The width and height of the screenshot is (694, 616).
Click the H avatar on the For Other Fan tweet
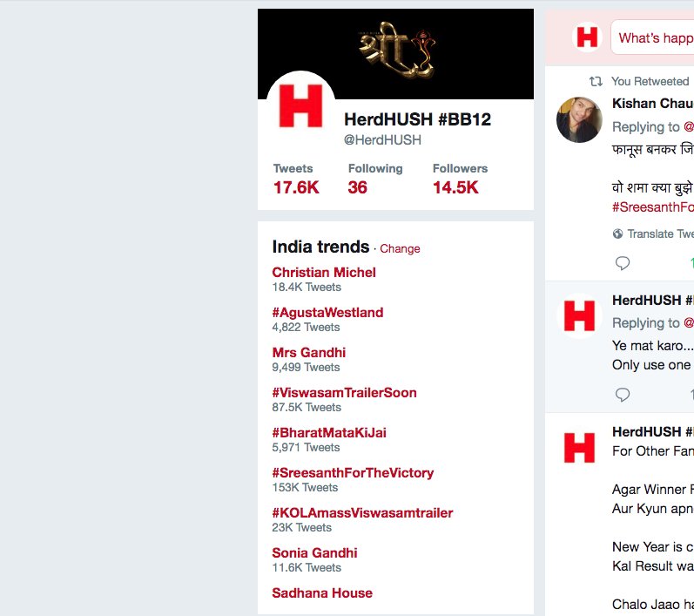[x=579, y=448]
